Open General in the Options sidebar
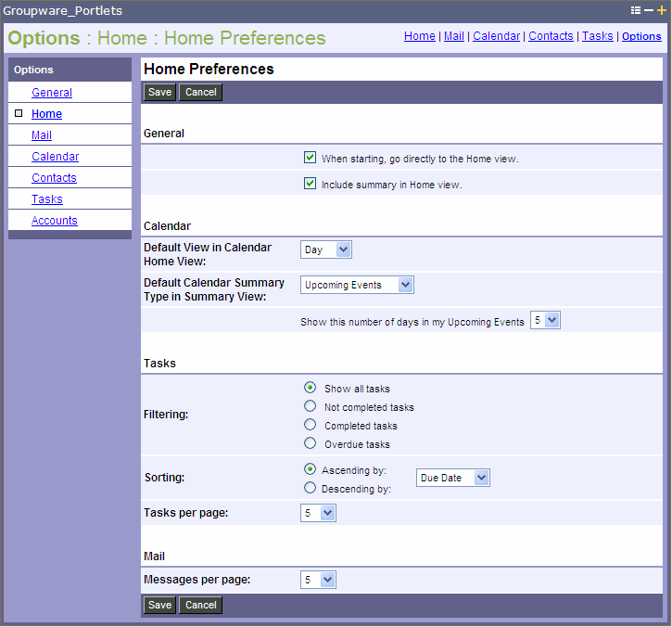672x627 pixels. tap(52, 92)
